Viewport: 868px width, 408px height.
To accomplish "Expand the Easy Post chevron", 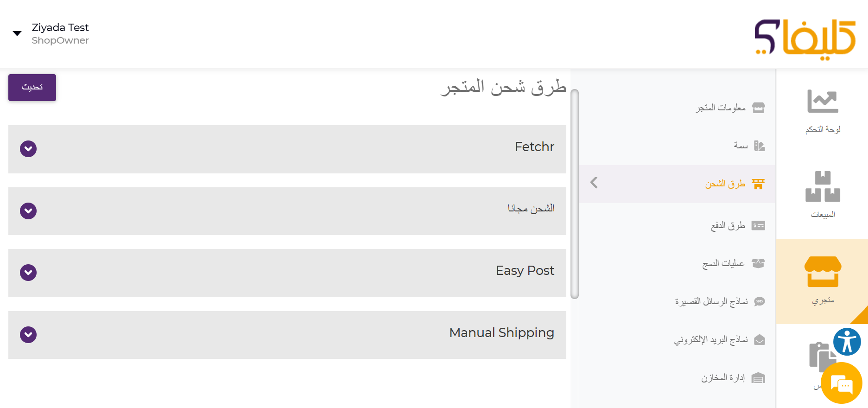I will pyautogui.click(x=28, y=273).
